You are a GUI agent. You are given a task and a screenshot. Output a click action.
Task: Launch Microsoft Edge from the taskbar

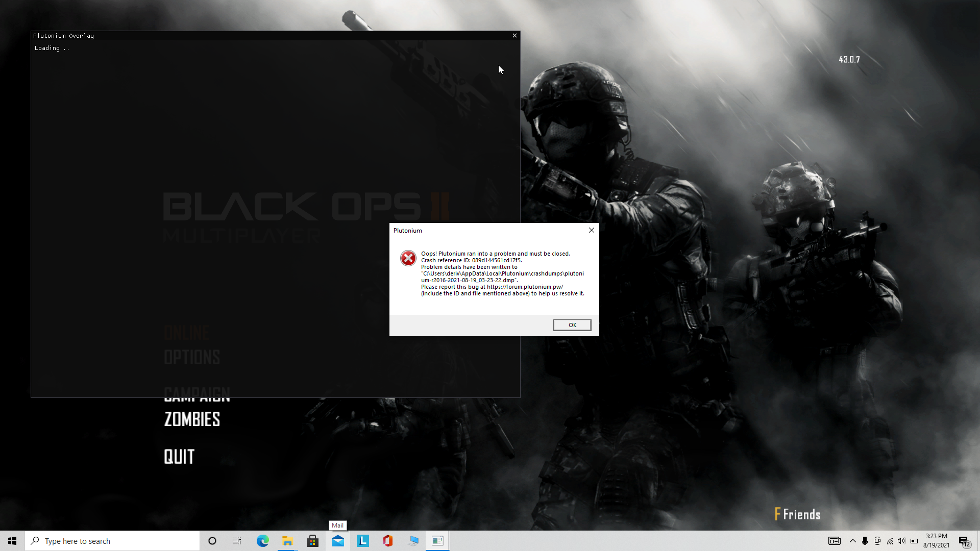262,541
